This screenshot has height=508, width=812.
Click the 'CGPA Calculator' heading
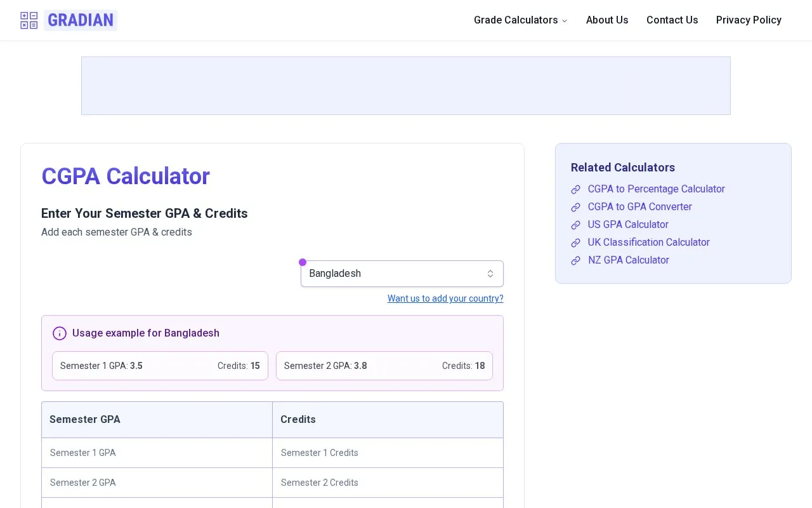(x=126, y=177)
